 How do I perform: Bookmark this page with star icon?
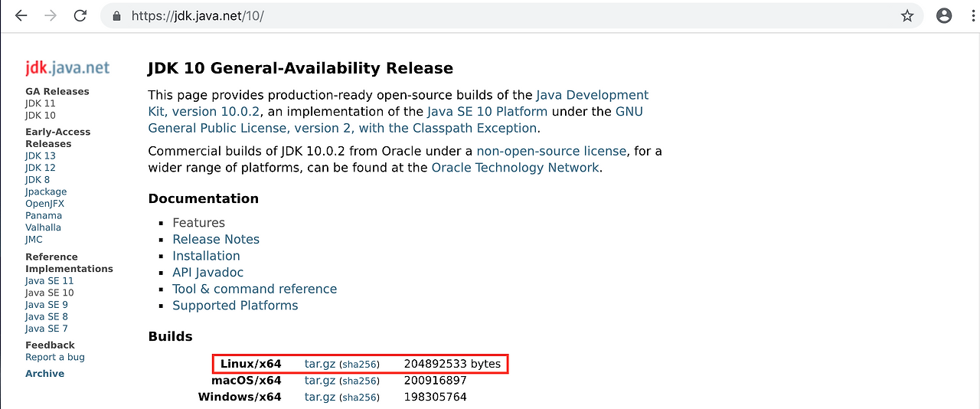click(x=907, y=15)
